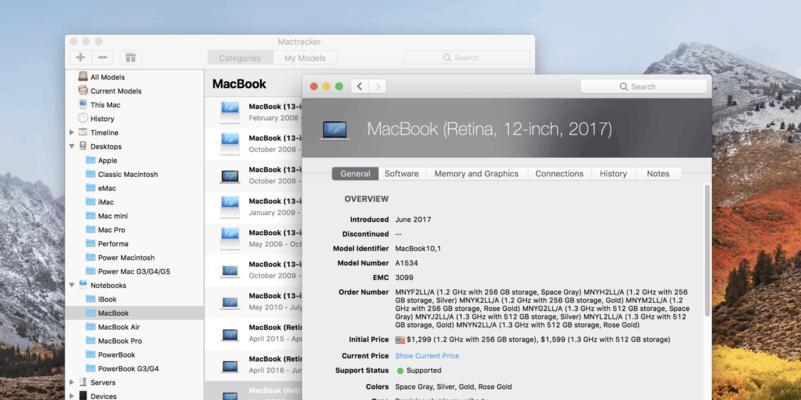This screenshot has width=801, height=400.
Task: Open the PowerBook G3/G4 folder
Action: [x=128, y=368]
